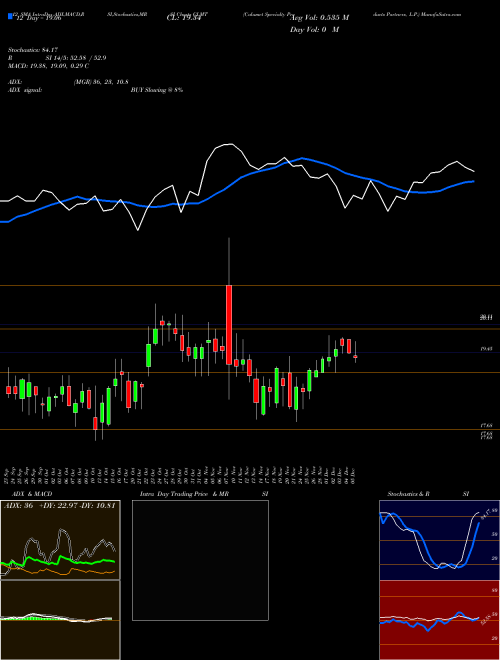Click 'ADX: 36 +DY: 22.97 -DY: 10.81' header

click(59, 506)
